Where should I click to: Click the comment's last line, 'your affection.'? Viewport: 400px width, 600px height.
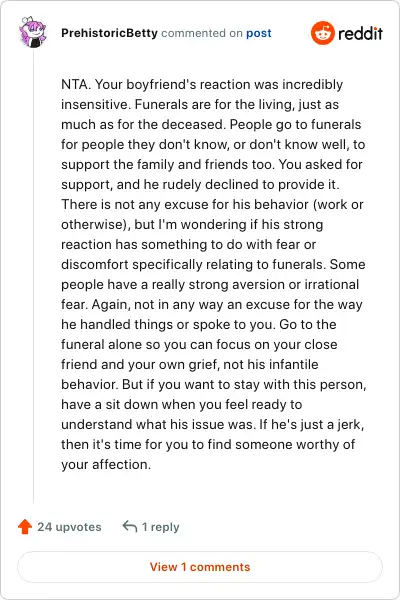click(106, 465)
